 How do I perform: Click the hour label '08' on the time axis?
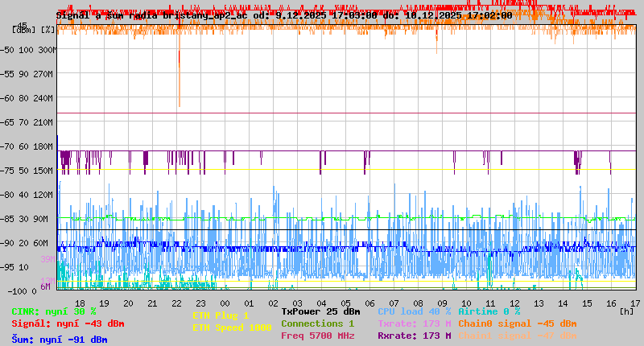(418, 303)
